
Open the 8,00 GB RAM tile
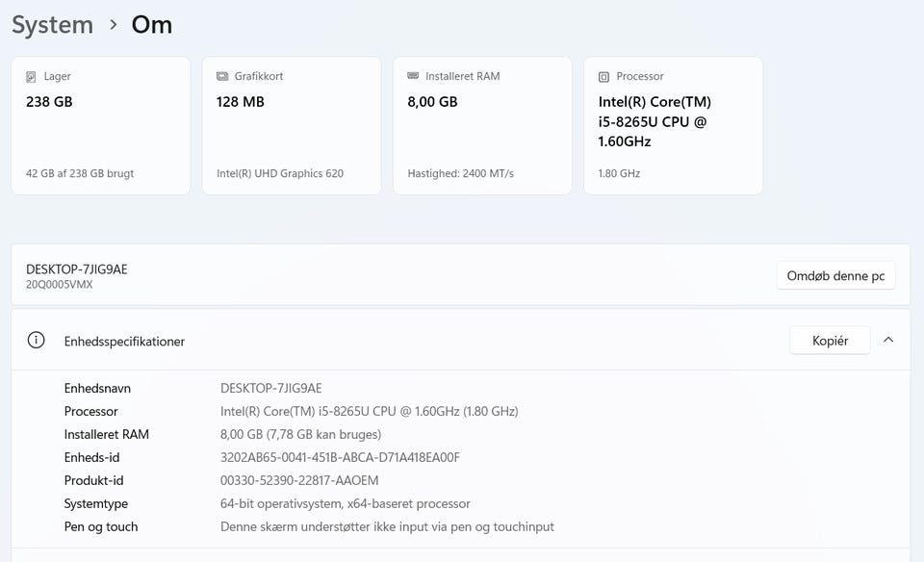tap(481, 126)
